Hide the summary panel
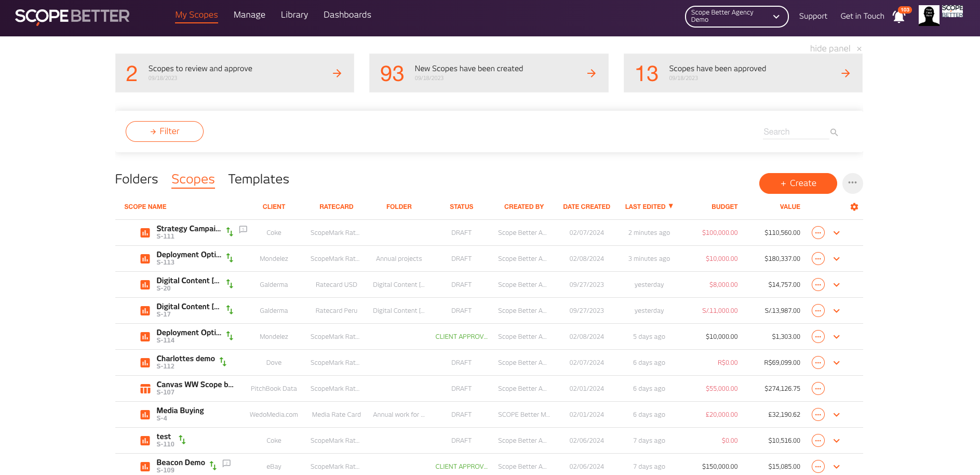The width and height of the screenshot is (980, 475). pos(836,48)
